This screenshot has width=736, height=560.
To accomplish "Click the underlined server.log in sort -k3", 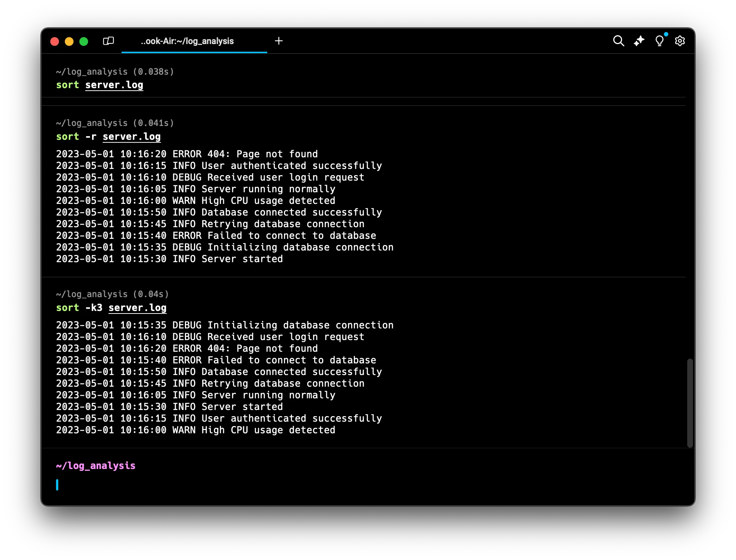I will pyautogui.click(x=137, y=308).
